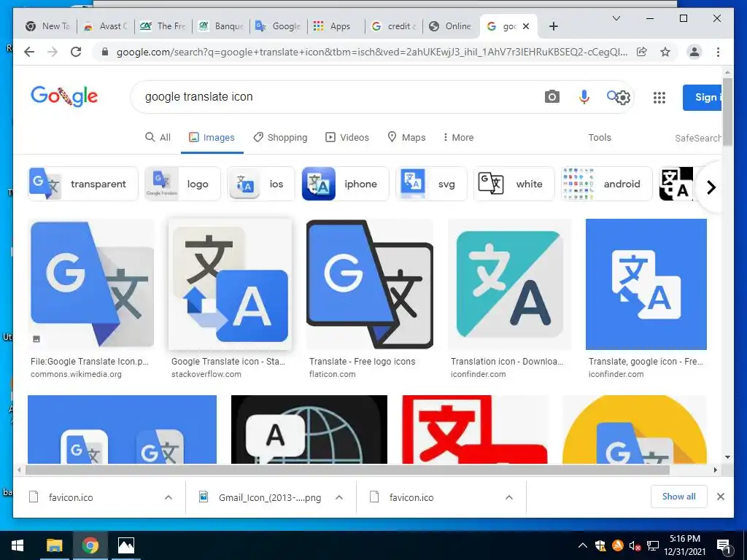Open SafeSearch settings
This screenshot has height=560, width=747.
(698, 138)
